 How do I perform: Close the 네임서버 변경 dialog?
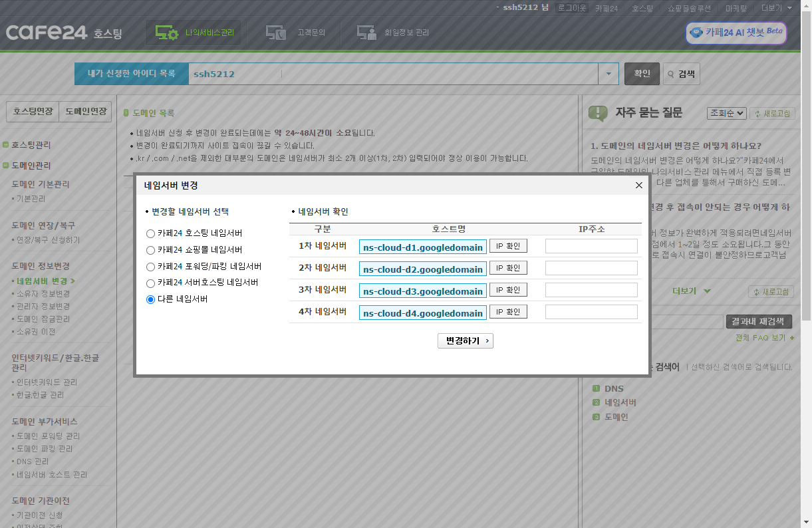pyautogui.click(x=639, y=185)
